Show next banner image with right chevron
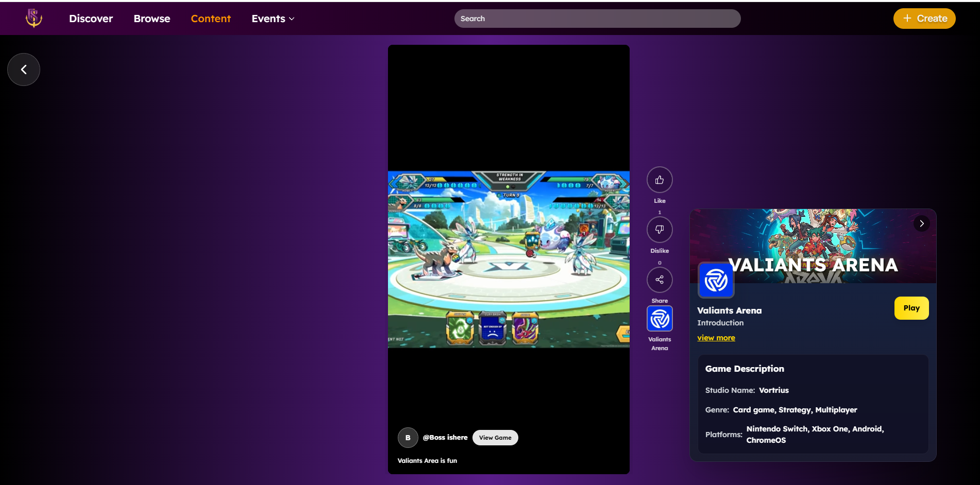 pyautogui.click(x=921, y=223)
